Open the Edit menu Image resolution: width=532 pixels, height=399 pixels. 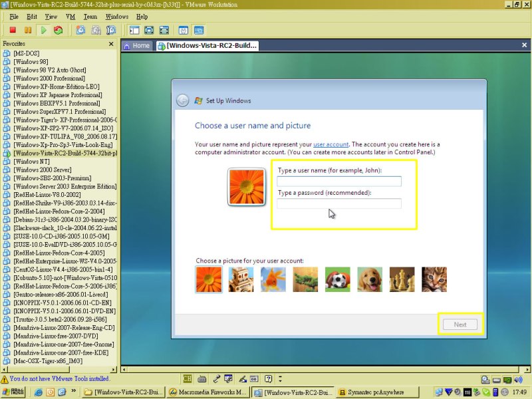31,17
